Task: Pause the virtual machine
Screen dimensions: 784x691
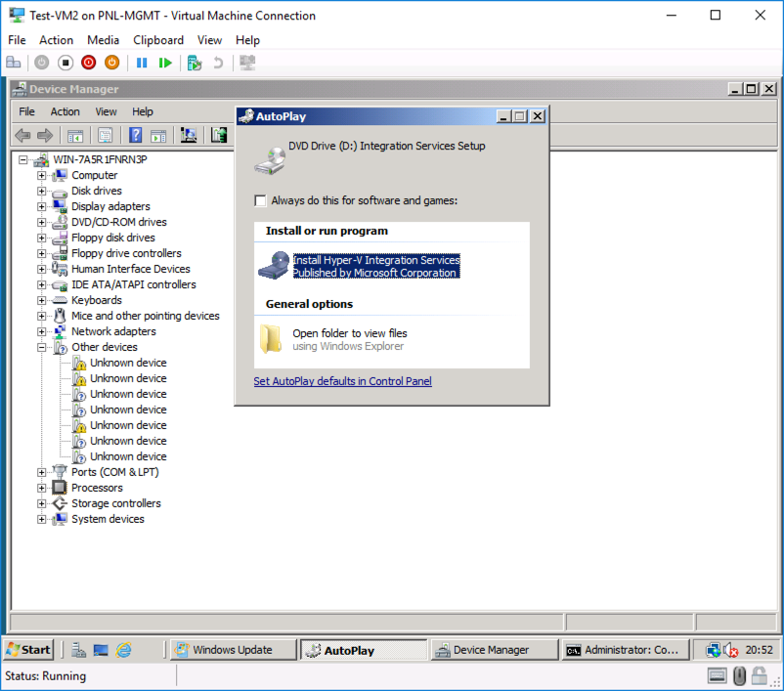Action: pyautogui.click(x=142, y=63)
